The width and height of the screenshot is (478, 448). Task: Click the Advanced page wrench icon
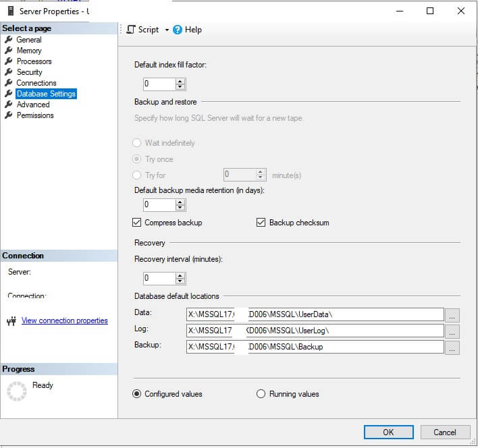point(9,105)
